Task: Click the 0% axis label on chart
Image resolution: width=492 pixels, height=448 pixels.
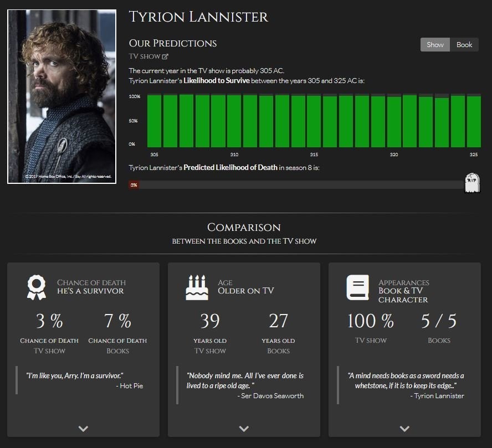Action: pos(132,144)
